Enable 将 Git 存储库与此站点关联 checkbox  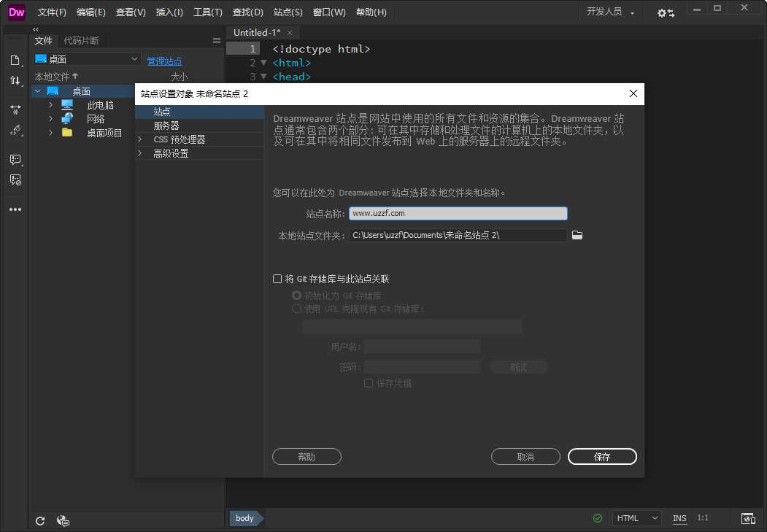tap(277, 279)
